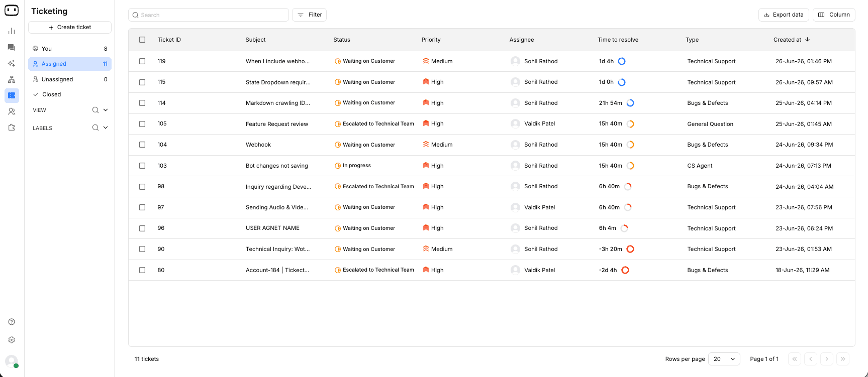Click the search magnifier next to LABELS

95,128
